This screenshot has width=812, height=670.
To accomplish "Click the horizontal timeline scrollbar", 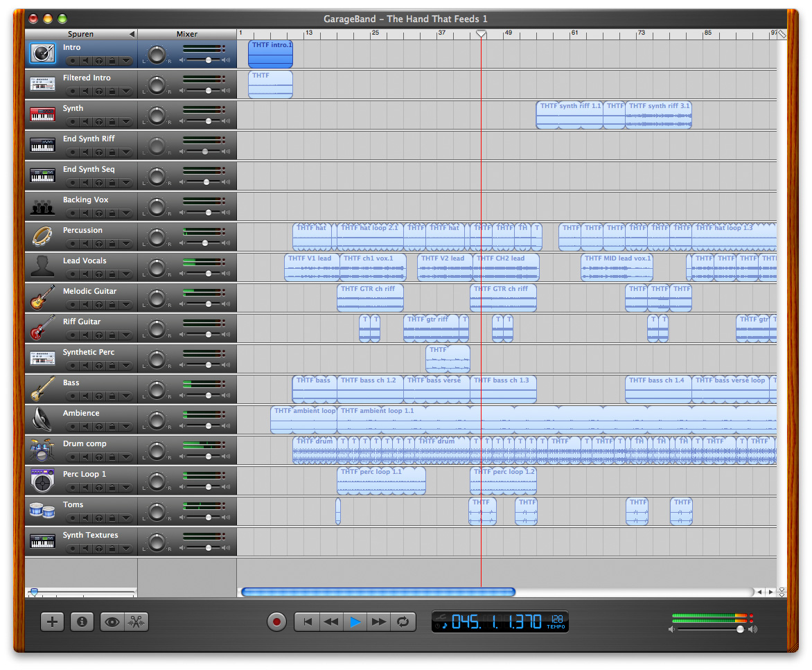I will [x=378, y=592].
